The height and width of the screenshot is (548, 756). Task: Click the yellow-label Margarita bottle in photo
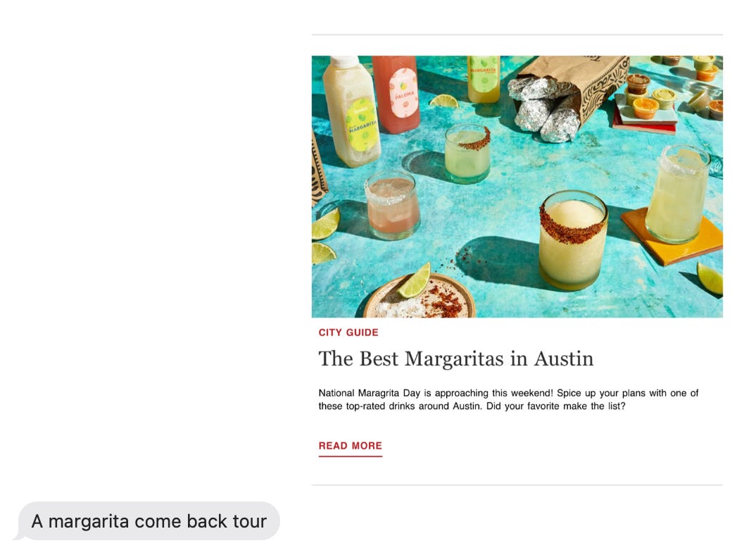[351, 113]
